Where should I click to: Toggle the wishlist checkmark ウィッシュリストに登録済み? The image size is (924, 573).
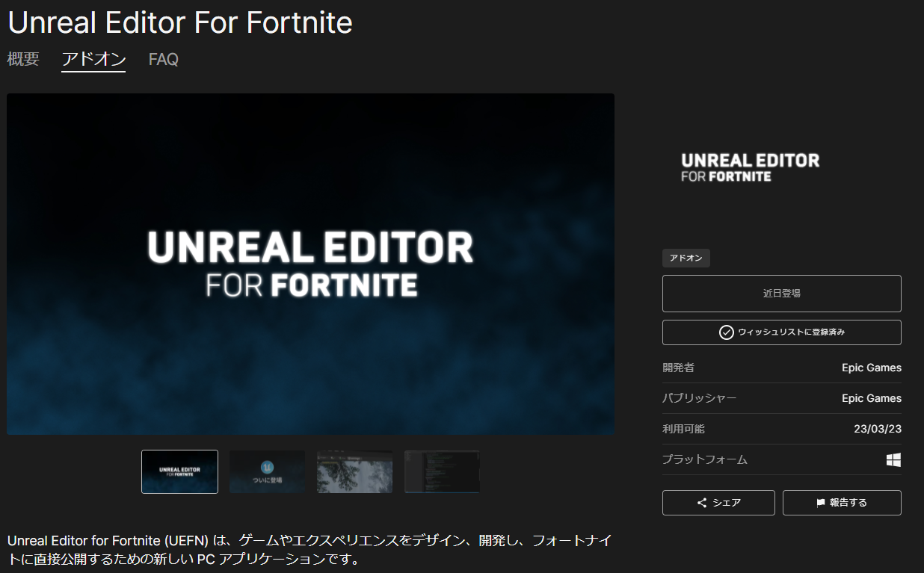[726, 332]
